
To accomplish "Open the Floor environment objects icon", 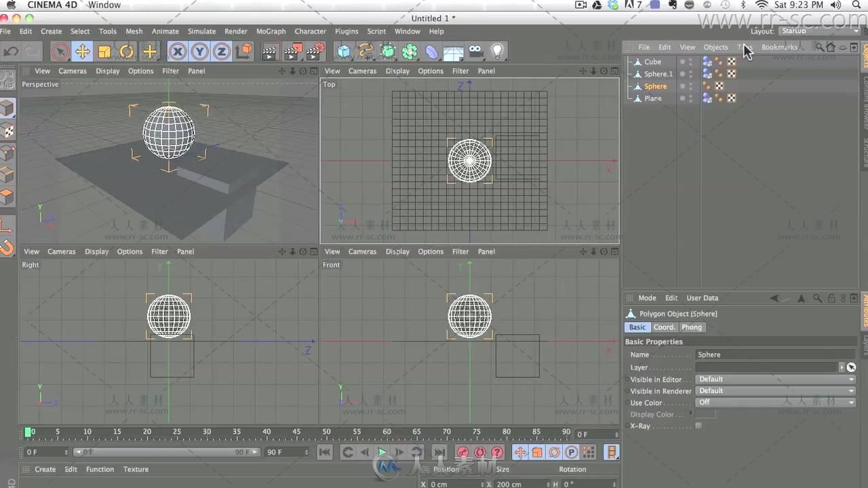I will 453,52.
